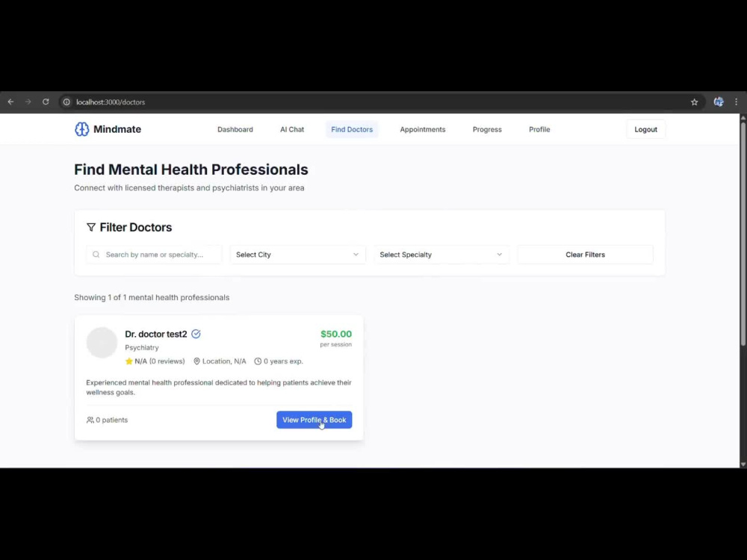Open Appointments page
The width and height of the screenshot is (747, 560).
click(x=423, y=129)
